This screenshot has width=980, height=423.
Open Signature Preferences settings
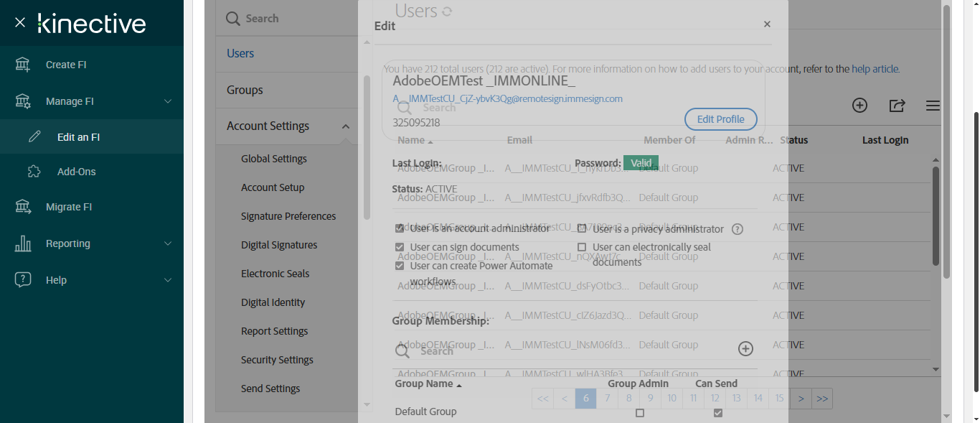(x=288, y=216)
